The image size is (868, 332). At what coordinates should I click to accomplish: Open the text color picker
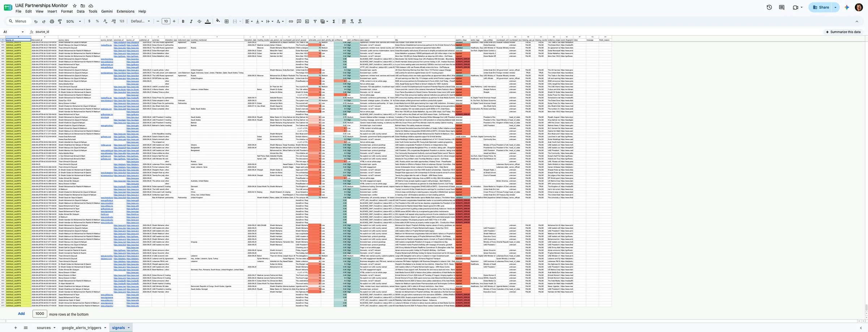pos(208,21)
